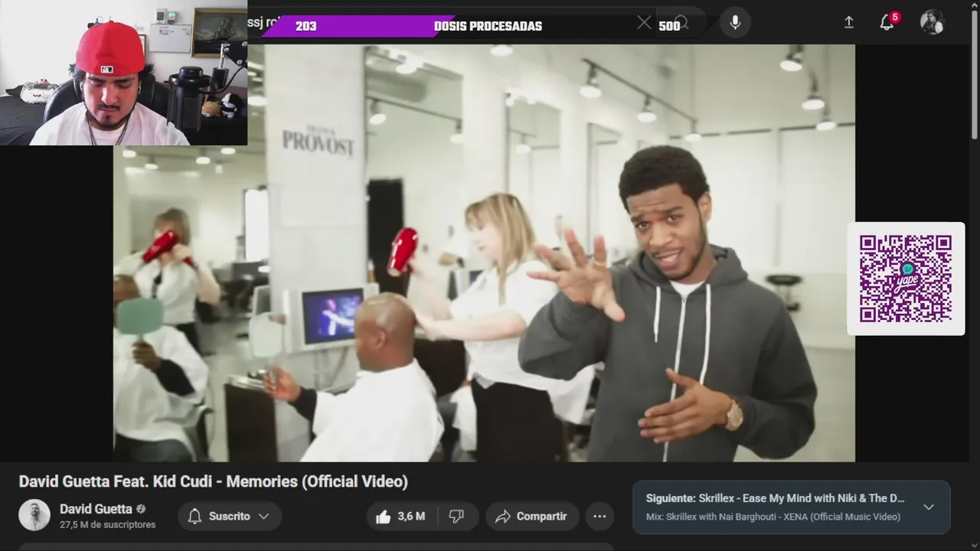Like the video showing 3,6 M
This screenshot has width=980, height=551.
400,517
